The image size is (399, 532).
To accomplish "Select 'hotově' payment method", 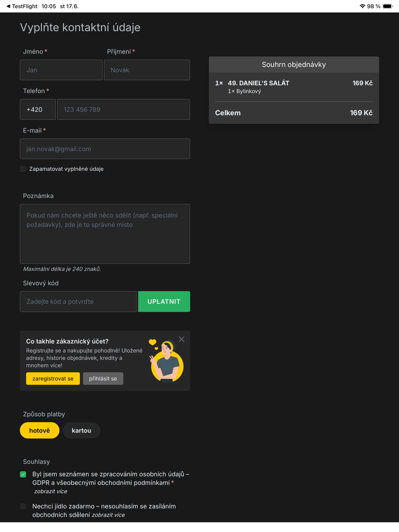I will coord(40,430).
